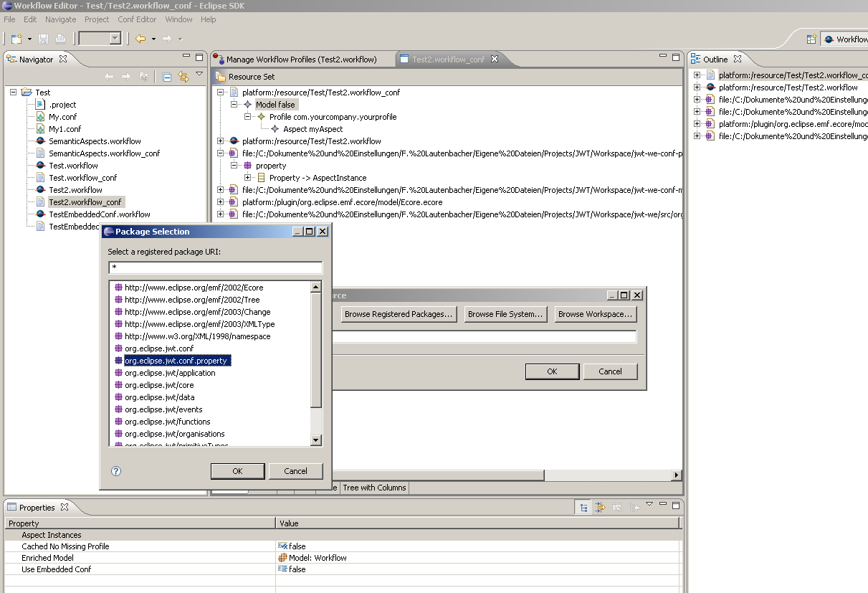Click OK in the Load Resource dialog

coord(552,371)
